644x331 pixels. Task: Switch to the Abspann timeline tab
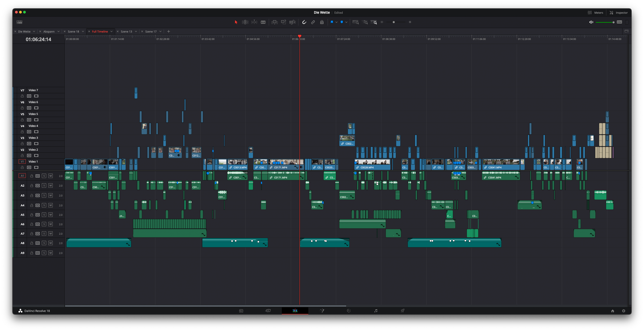point(49,31)
